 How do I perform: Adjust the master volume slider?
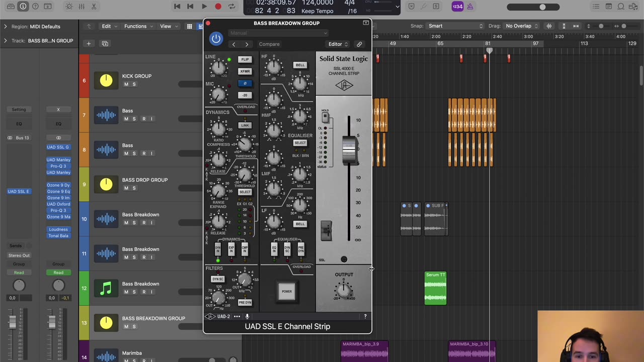[533, 7]
